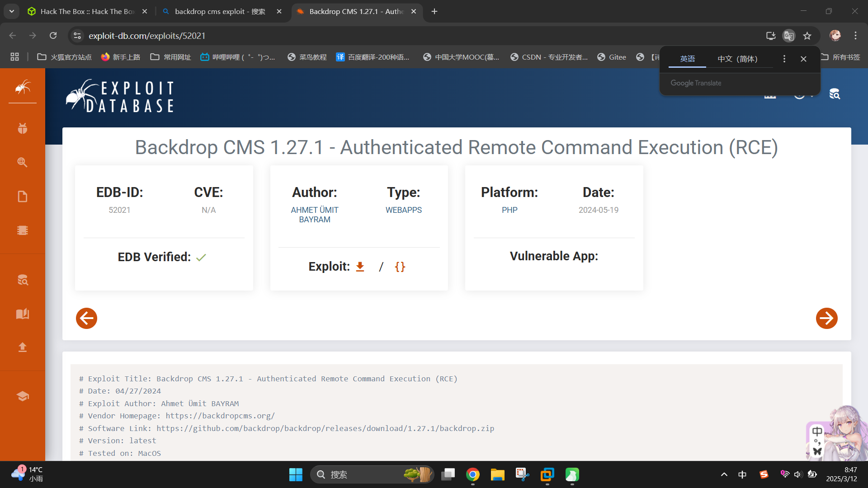
Task: Open the PHP platform link
Action: [x=509, y=210]
